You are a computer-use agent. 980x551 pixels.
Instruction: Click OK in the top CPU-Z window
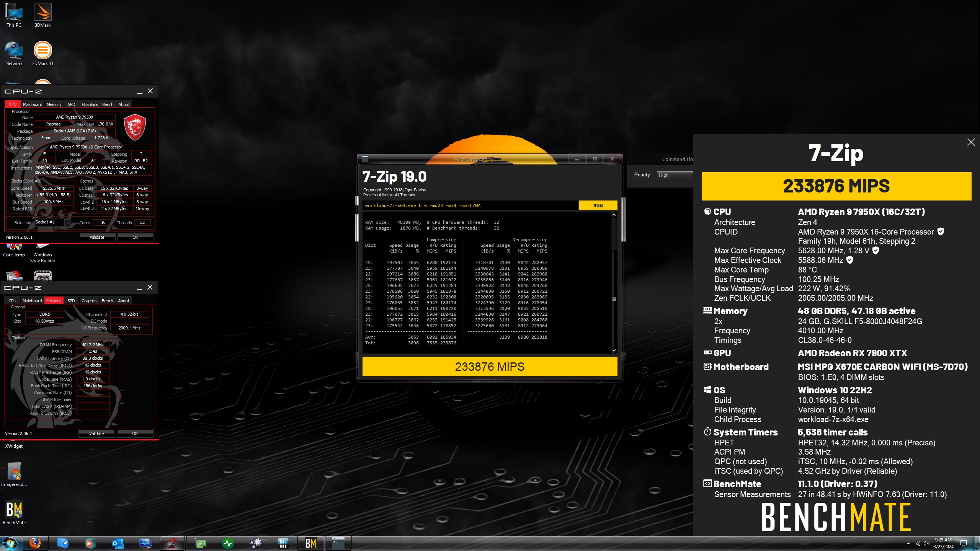coord(135,237)
